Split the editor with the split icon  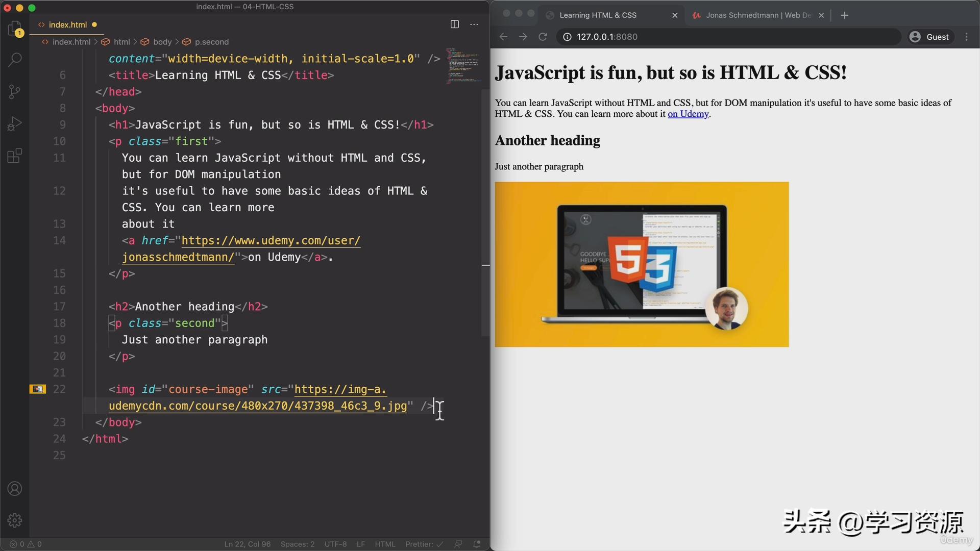[x=454, y=24]
